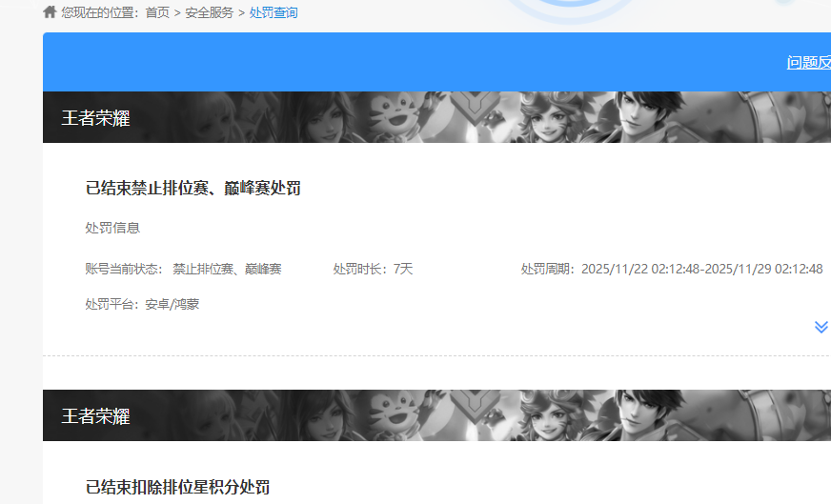Click 处罚查询 breadcrumb link

[274, 12]
